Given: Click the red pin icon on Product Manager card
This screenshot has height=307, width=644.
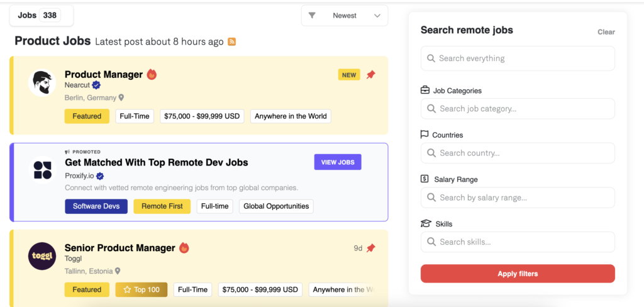Looking at the screenshot, I should coord(371,75).
